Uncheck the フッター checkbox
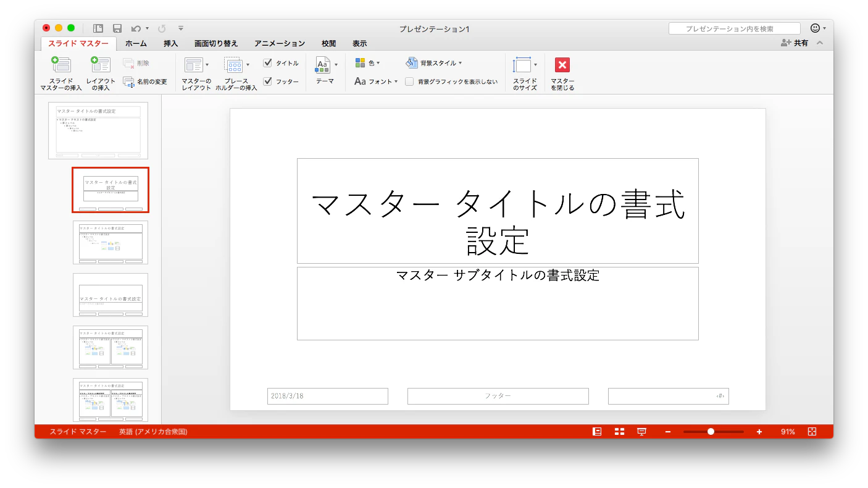The image size is (868, 488). 268,82
